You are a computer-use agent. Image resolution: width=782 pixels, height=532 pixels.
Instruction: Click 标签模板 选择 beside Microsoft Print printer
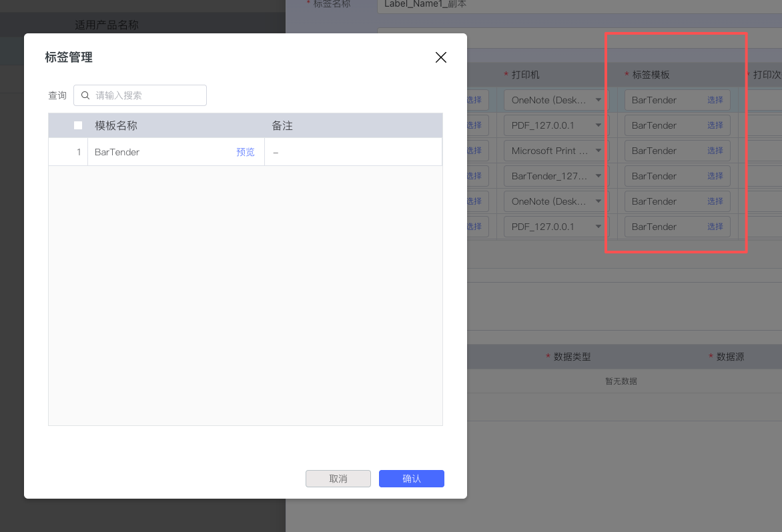[715, 151]
